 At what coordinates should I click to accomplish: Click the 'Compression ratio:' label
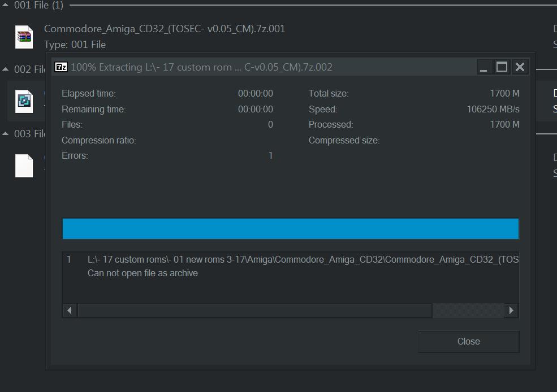tap(99, 141)
